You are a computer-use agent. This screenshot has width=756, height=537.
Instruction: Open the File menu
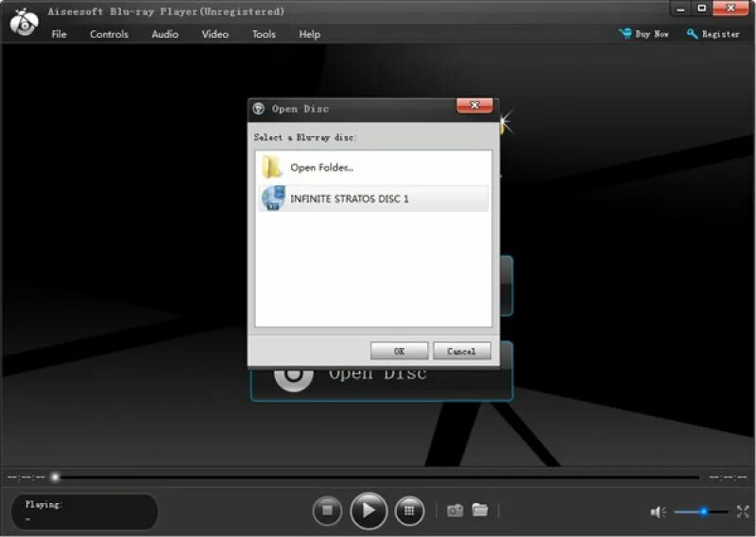pyautogui.click(x=59, y=34)
